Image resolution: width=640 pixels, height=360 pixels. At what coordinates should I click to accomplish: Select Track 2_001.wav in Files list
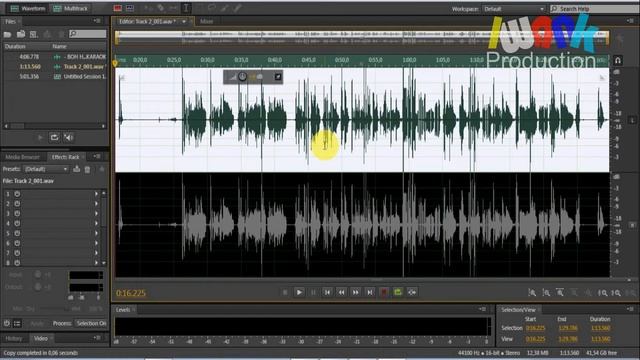[84, 67]
